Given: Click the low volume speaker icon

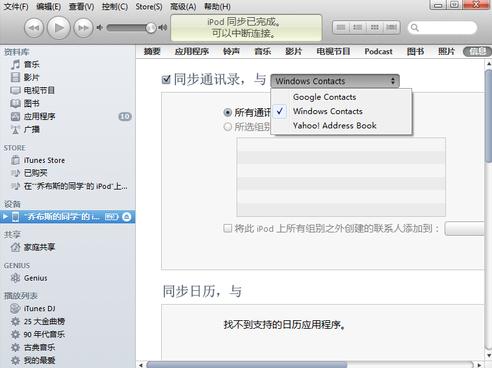Looking at the screenshot, I should coord(99,28).
